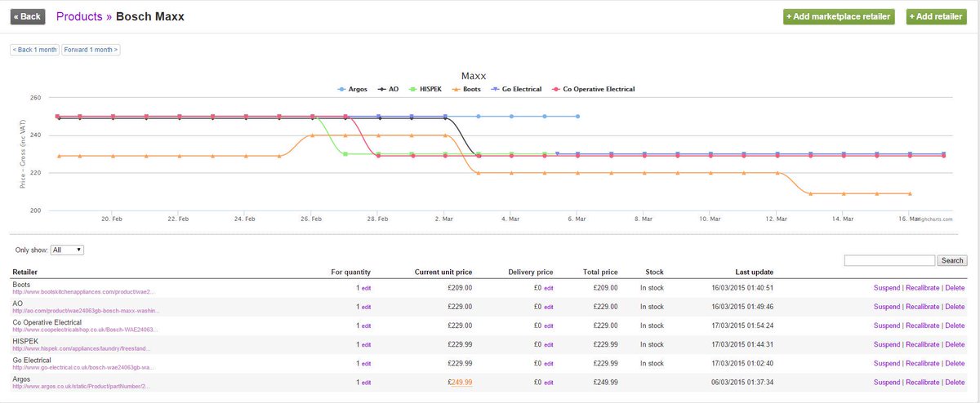Suspend the Argos retailer

tap(887, 382)
